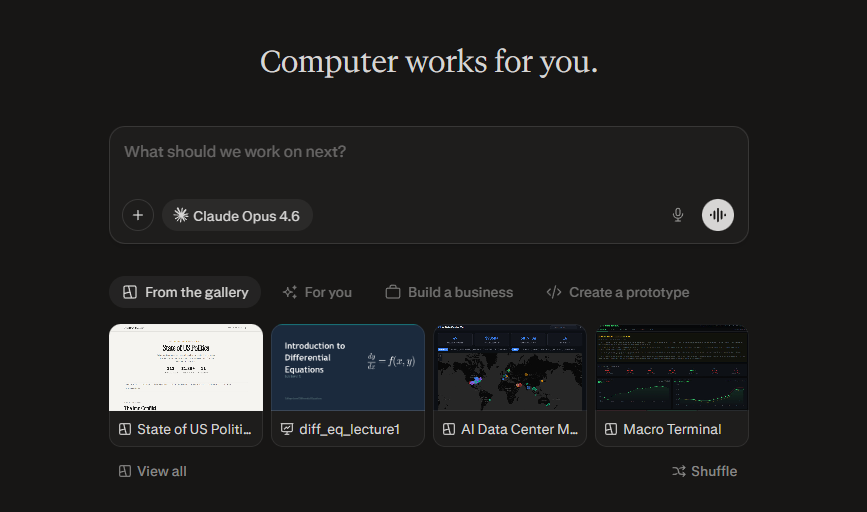Click the app icon beside AI Data Center
This screenshot has height=512, width=867.
click(x=449, y=429)
